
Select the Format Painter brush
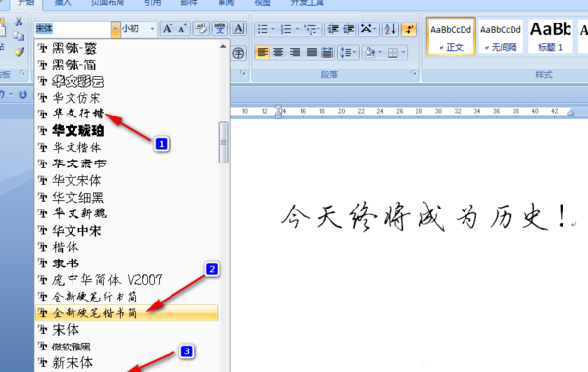[19, 51]
